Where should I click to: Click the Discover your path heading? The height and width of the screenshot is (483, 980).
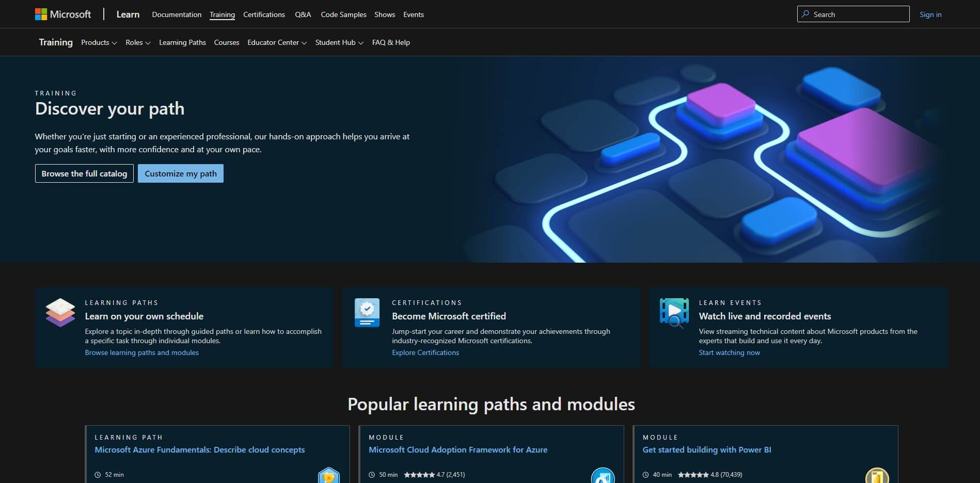pyautogui.click(x=109, y=108)
